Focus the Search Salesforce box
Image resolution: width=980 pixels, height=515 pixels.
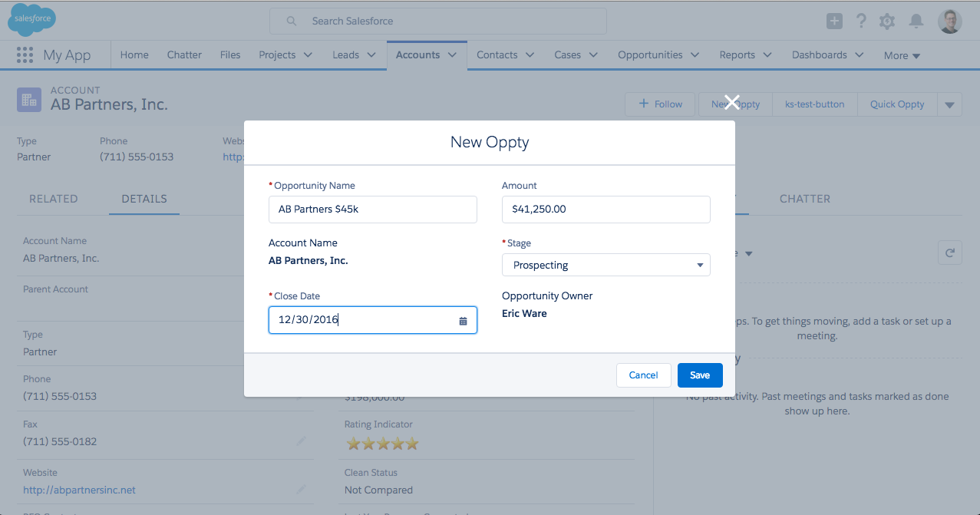[437, 21]
